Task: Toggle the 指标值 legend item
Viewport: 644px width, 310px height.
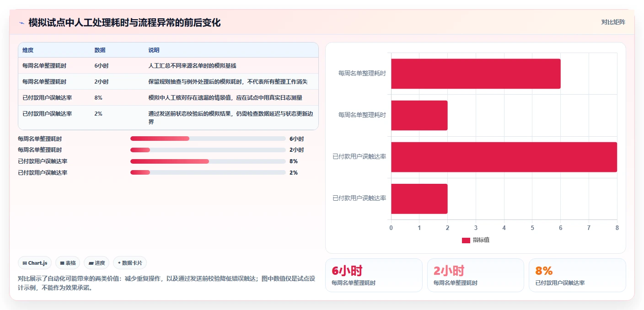Action: click(476, 240)
